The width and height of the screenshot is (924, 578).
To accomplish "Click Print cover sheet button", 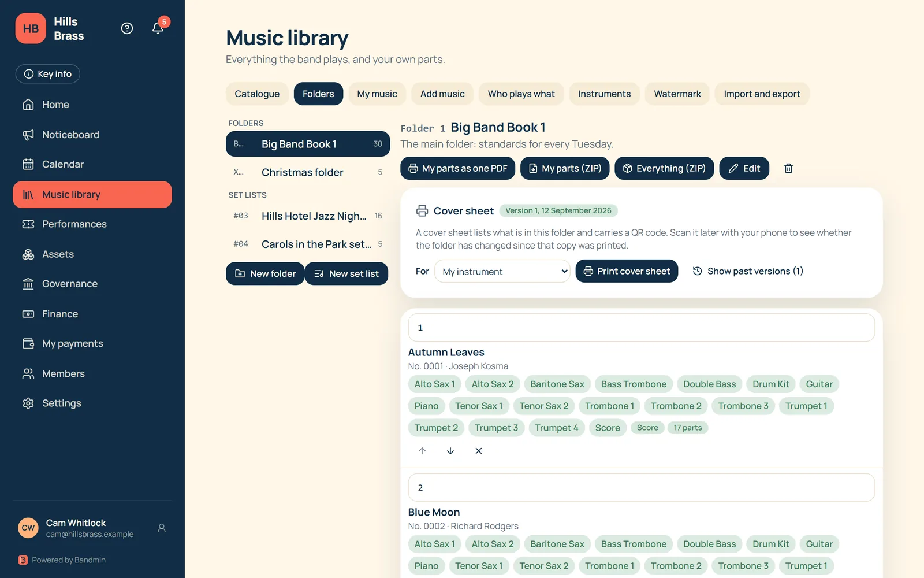I will 627,271.
